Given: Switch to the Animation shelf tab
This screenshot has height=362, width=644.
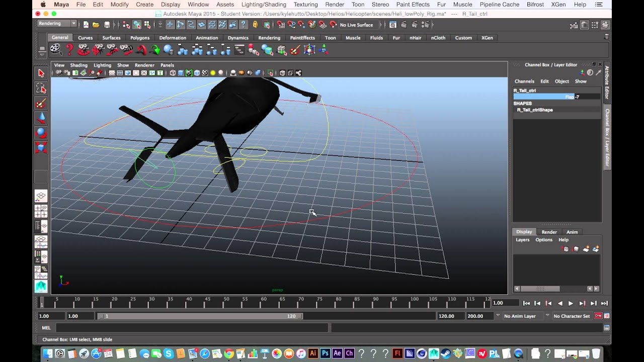Looking at the screenshot, I should click(207, 38).
